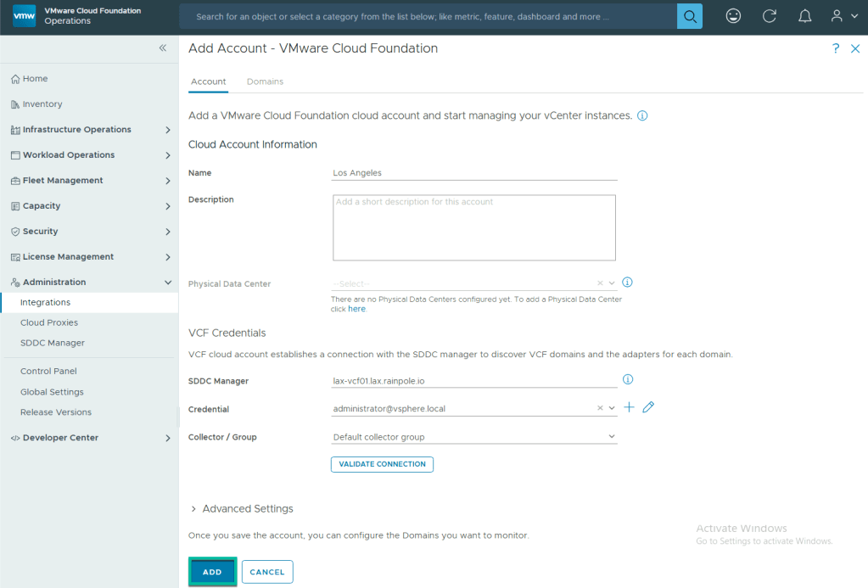This screenshot has width=868, height=588.
Task: Follow the 'here' link for data centers
Action: [356, 309]
